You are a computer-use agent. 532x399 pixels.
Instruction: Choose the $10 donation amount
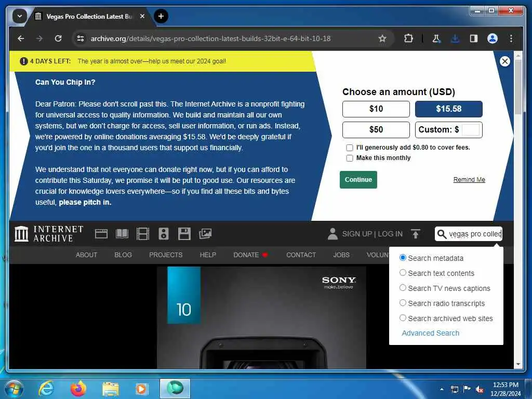376,109
